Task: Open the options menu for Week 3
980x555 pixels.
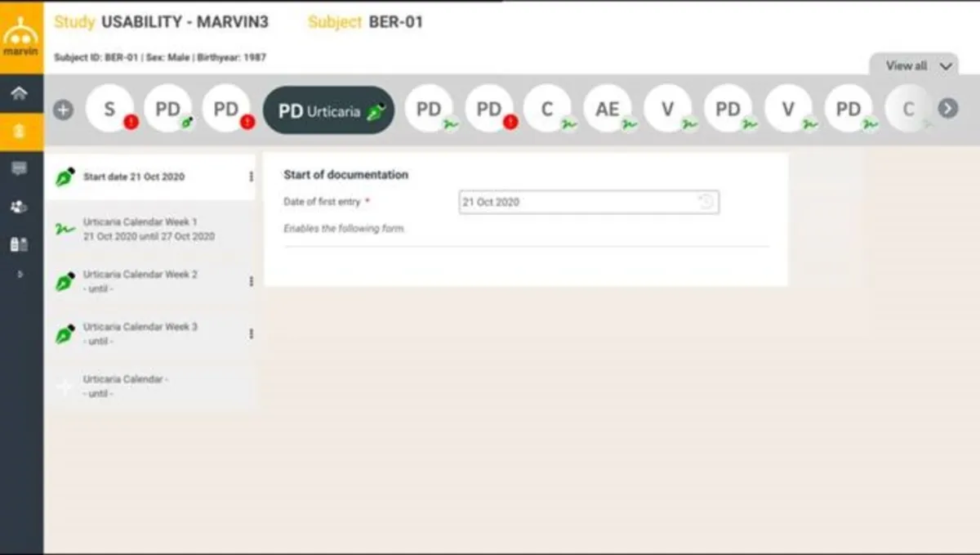Action: tap(251, 333)
